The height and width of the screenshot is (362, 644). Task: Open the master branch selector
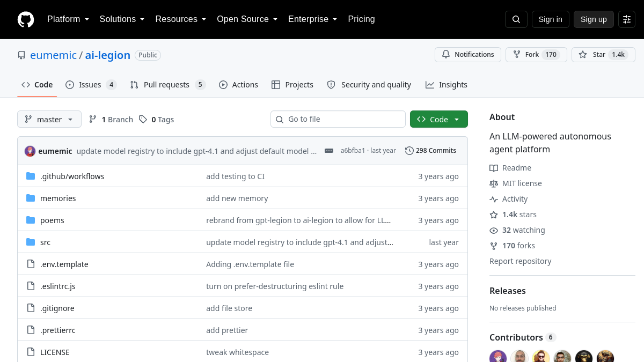click(49, 119)
